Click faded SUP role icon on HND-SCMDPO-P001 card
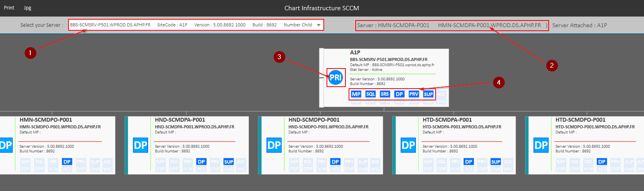 click(x=363, y=162)
